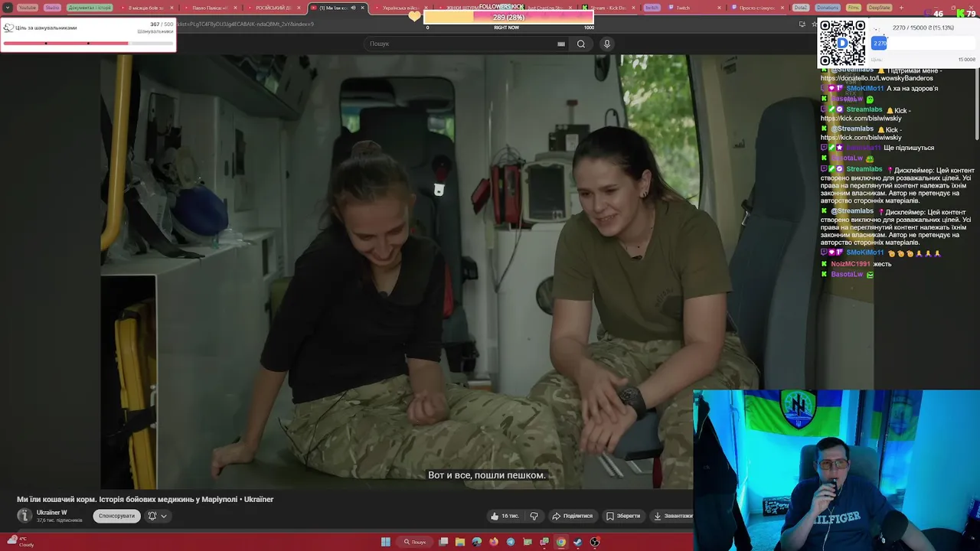Launch Firefox from the taskbar

point(494,542)
